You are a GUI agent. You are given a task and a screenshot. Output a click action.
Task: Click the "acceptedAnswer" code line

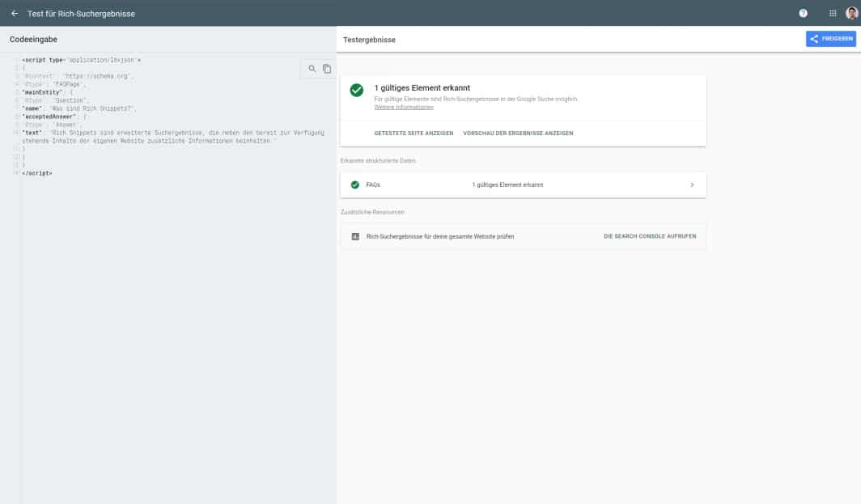click(x=54, y=117)
